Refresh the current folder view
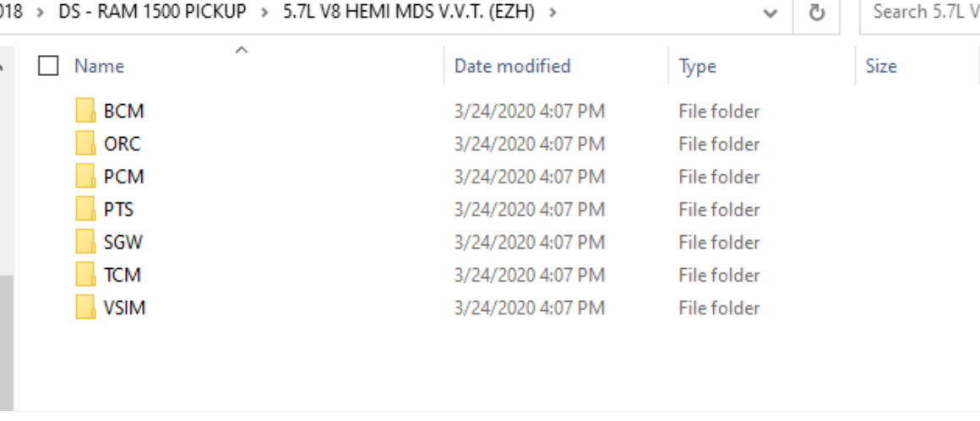This screenshot has height=421, width=980. tap(816, 13)
